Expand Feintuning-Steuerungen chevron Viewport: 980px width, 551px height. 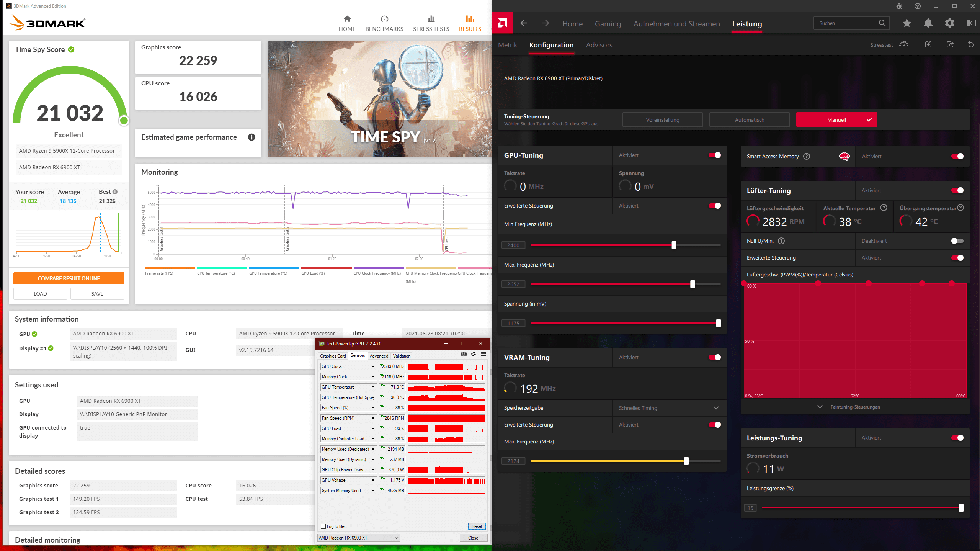(x=820, y=407)
